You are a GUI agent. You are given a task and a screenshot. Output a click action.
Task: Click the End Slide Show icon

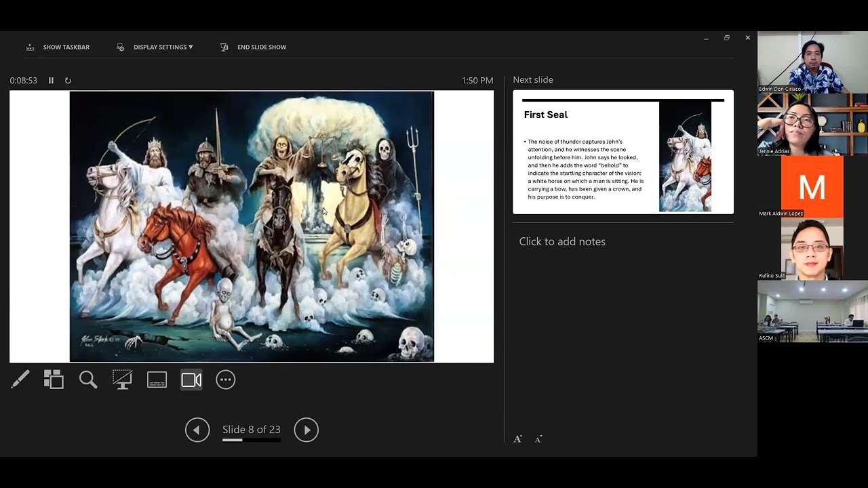[x=224, y=47]
